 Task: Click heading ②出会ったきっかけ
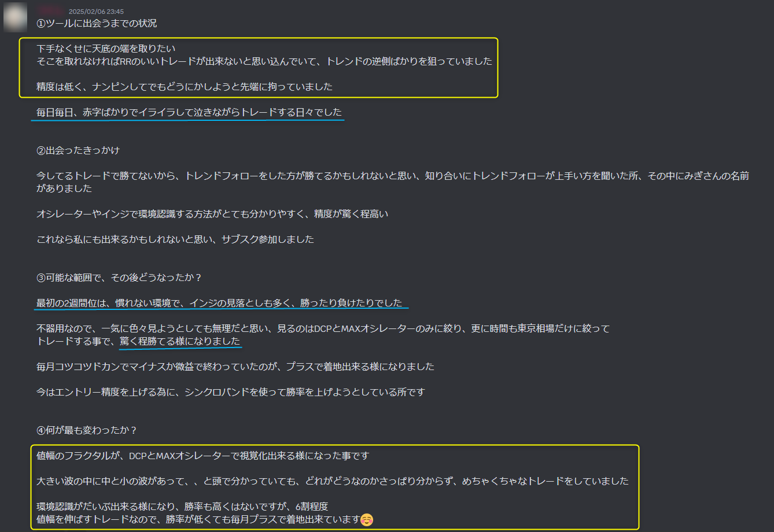pyautogui.click(x=78, y=150)
